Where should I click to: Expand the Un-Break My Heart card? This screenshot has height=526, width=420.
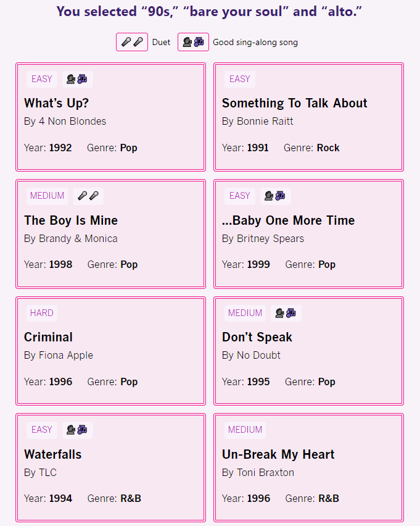click(x=308, y=467)
